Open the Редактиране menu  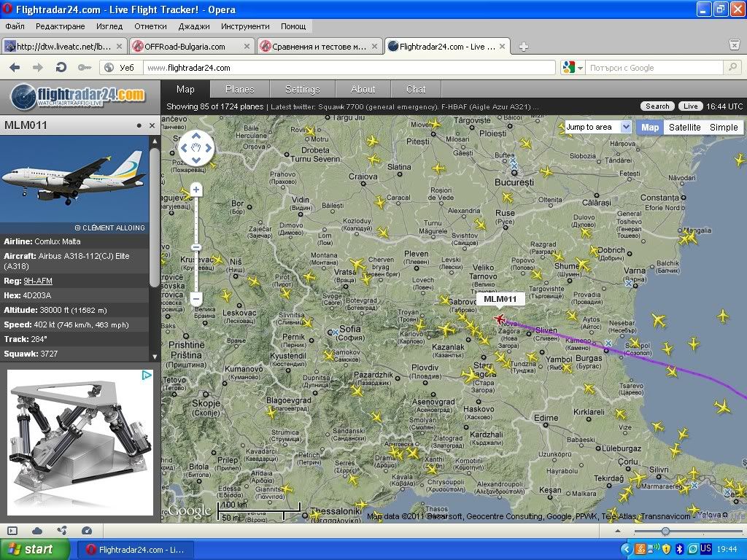click(60, 26)
